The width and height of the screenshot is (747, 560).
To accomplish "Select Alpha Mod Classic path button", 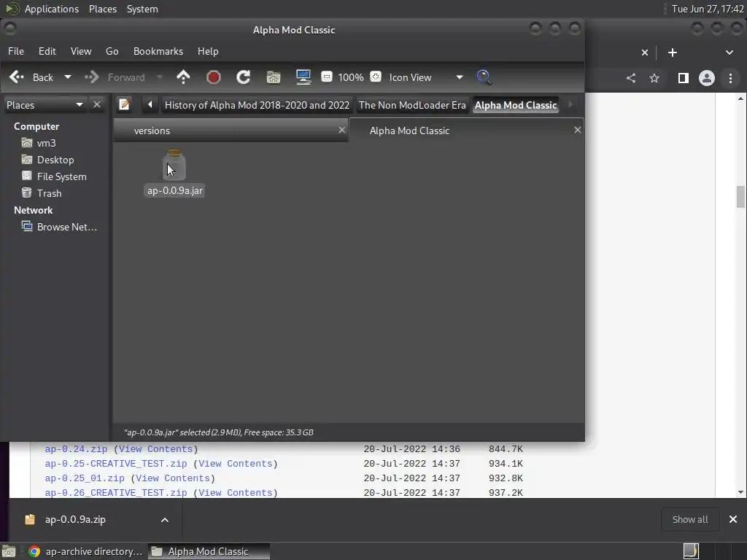I will coord(516,105).
